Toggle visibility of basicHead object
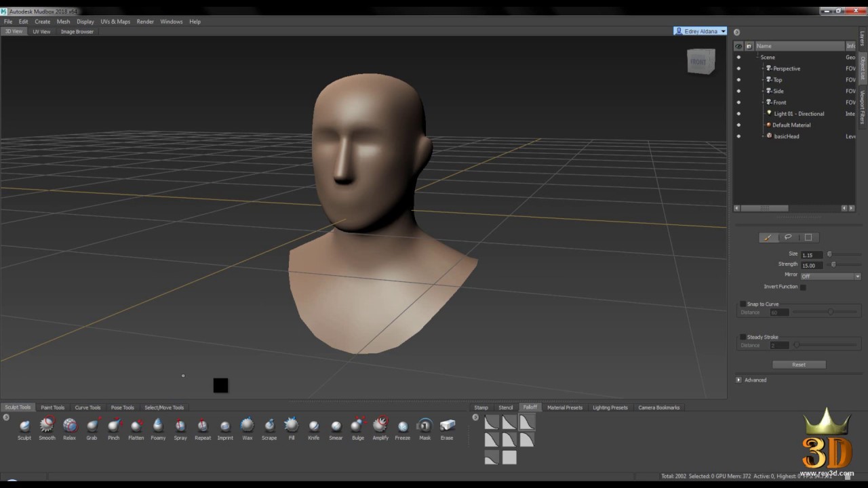868x488 pixels. pyautogui.click(x=738, y=136)
